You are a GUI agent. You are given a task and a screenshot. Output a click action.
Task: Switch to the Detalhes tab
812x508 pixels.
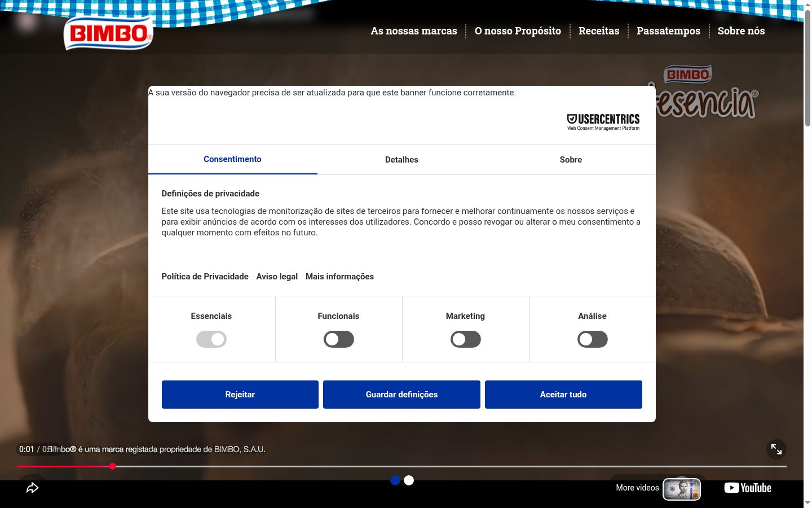click(x=401, y=160)
